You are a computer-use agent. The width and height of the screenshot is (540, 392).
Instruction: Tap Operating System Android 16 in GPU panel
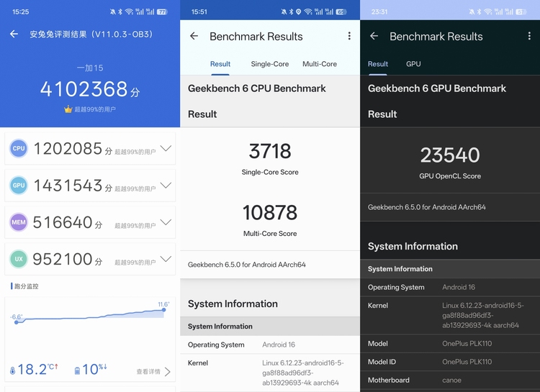click(x=450, y=288)
